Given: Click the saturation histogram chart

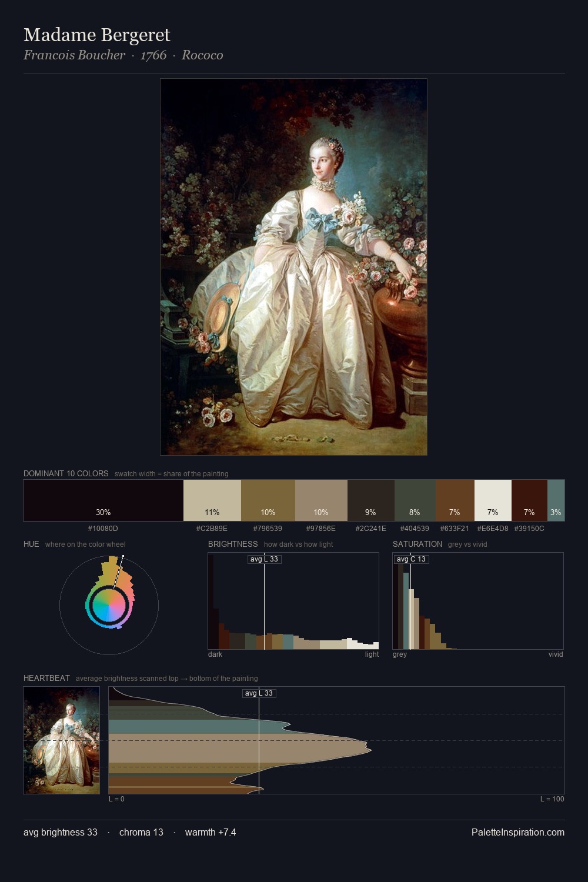Looking at the screenshot, I should [x=478, y=601].
